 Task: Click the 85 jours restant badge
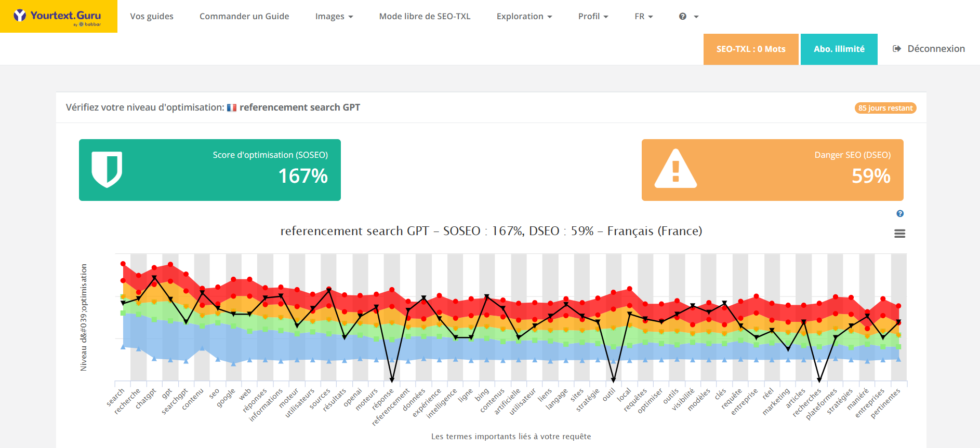point(885,108)
